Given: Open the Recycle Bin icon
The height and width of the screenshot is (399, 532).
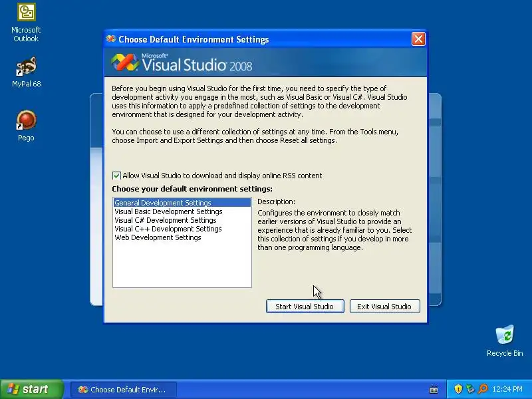Looking at the screenshot, I should (x=505, y=340).
